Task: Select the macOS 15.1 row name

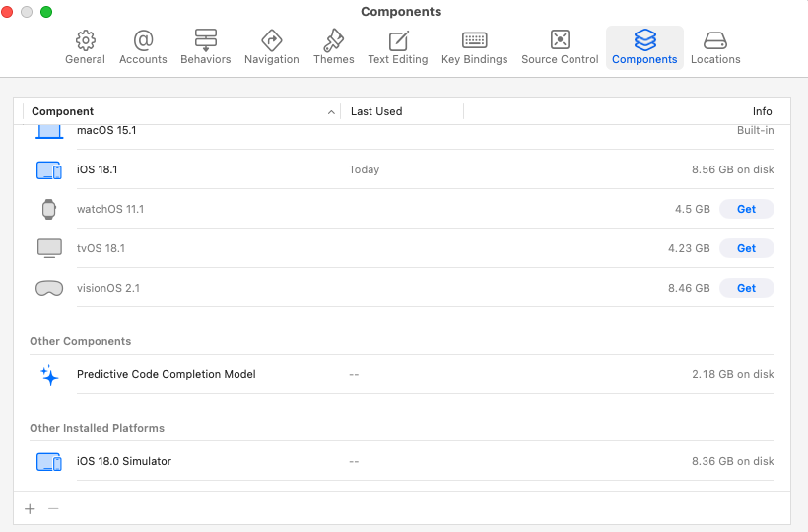Action: [106, 130]
